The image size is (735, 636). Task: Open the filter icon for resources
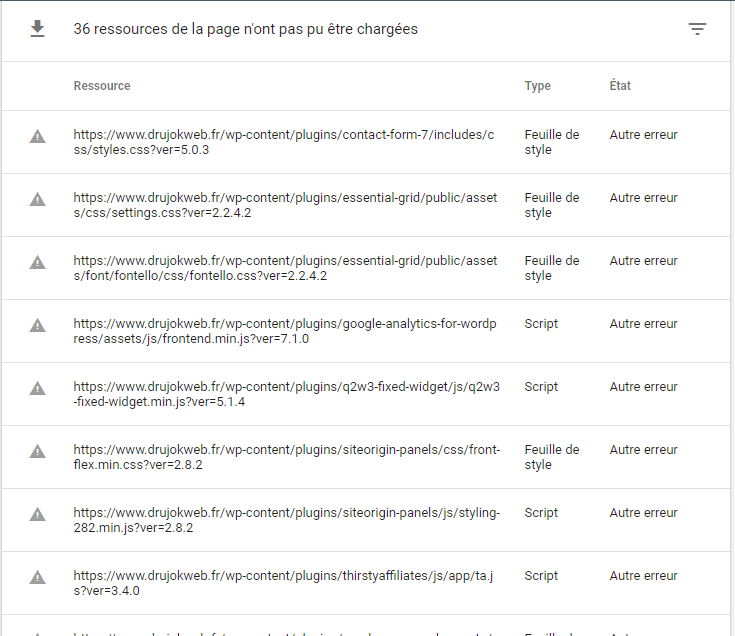[x=697, y=29]
